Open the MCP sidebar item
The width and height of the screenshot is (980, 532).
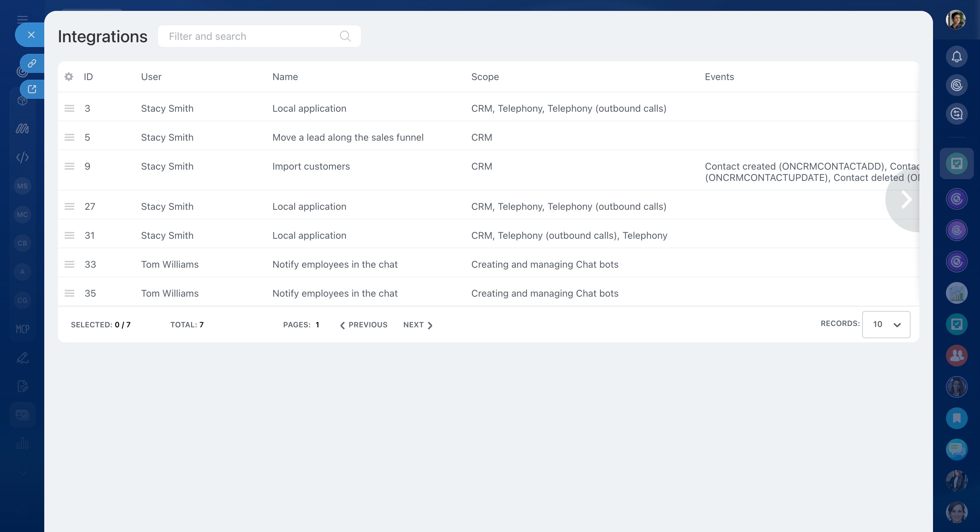(22, 329)
